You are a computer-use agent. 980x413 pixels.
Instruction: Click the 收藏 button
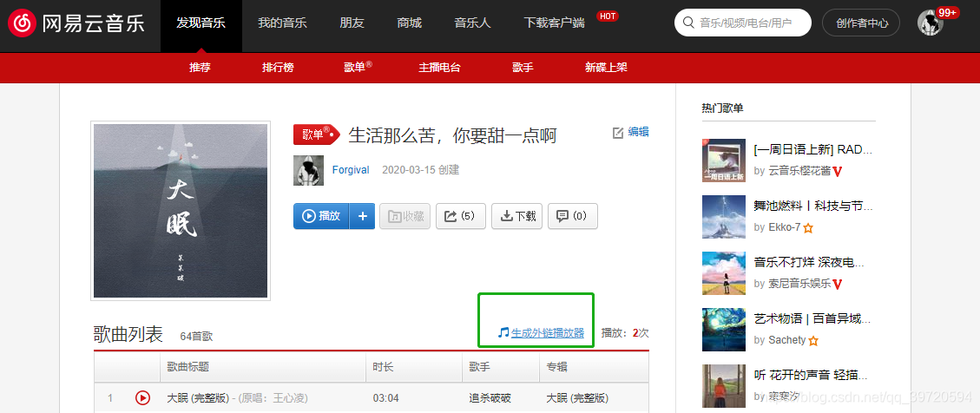405,216
